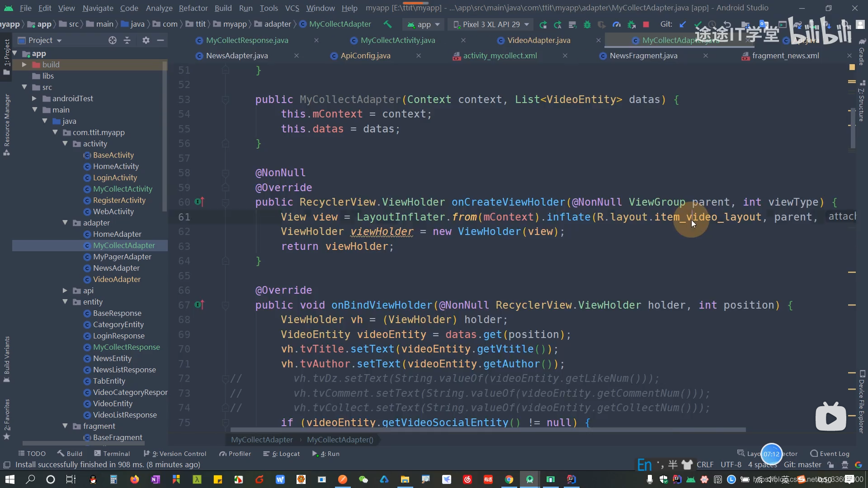Screen dimensions: 868x488
Task: Attach debugger to Android process icon
Action: tap(631, 24)
